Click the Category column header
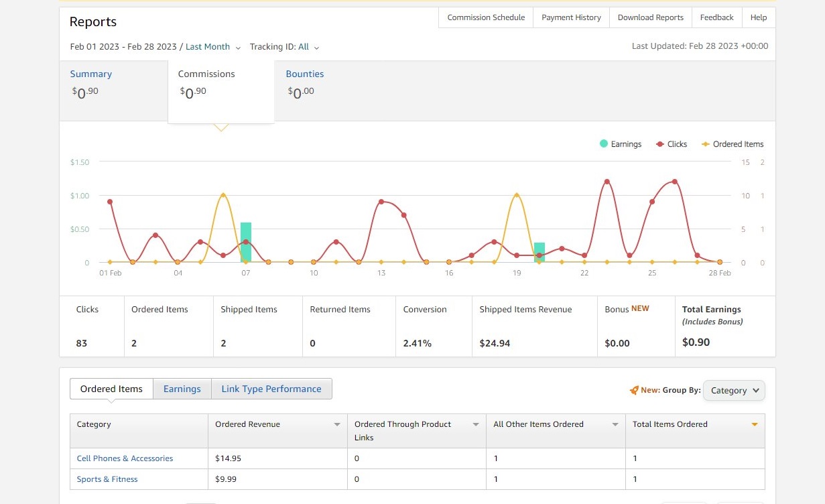The image size is (825, 504). tap(139, 431)
